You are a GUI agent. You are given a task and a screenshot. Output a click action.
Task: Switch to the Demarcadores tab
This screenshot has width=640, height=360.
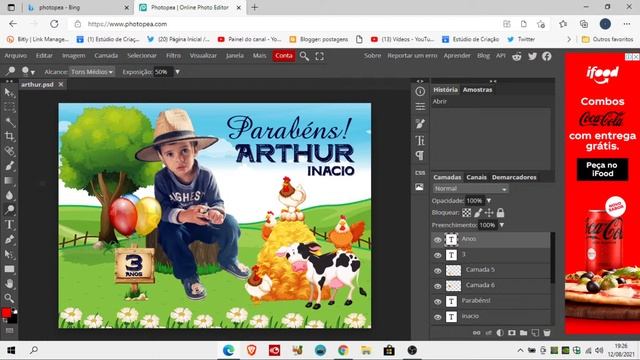tap(514, 177)
